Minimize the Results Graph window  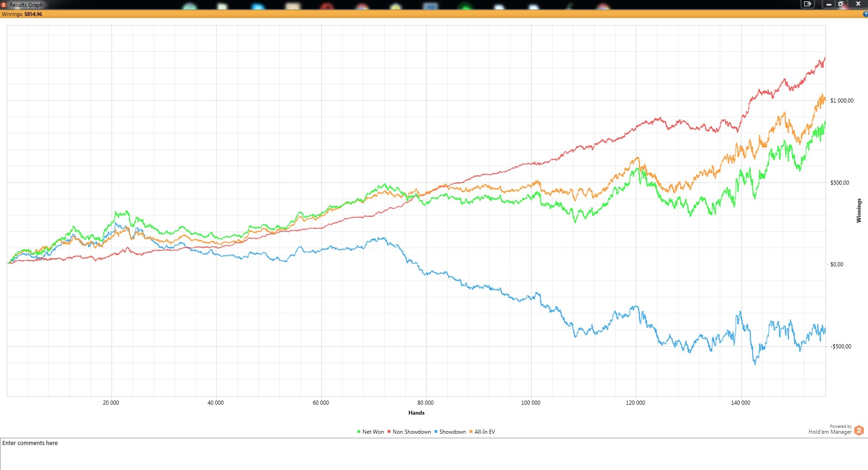(x=829, y=4)
